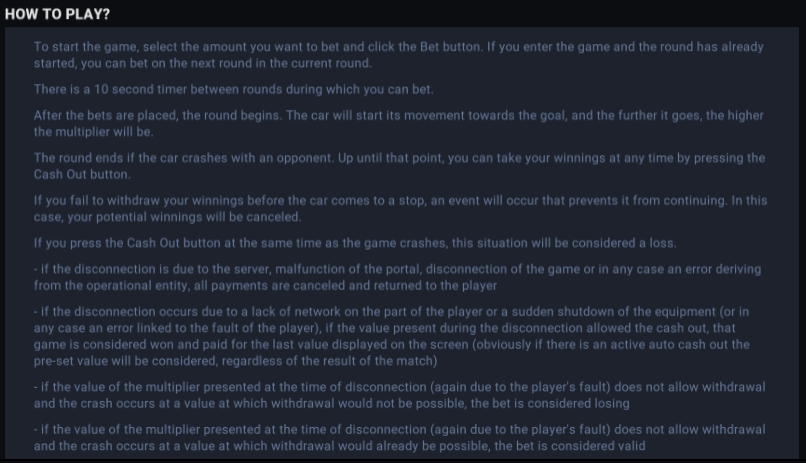This screenshot has height=463, width=806.
Task: Click the bullet ending 'bet is considered valid'
Action: (399, 438)
